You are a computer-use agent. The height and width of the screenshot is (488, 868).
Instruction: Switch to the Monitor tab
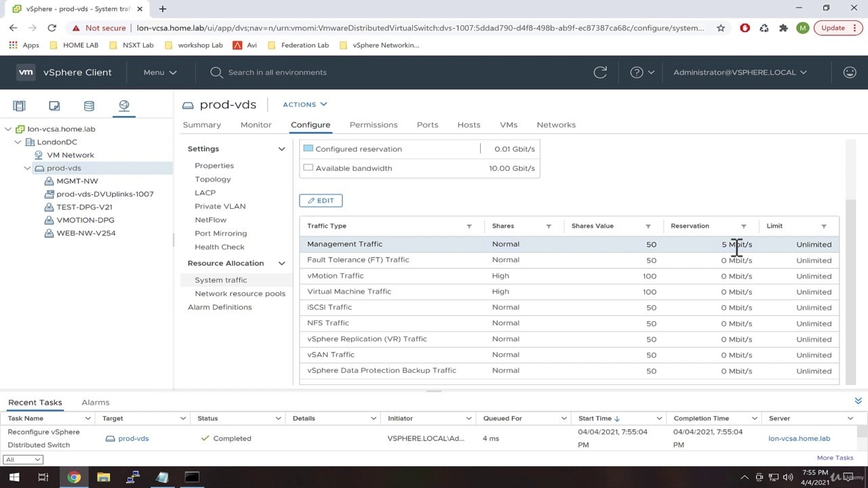tap(256, 125)
